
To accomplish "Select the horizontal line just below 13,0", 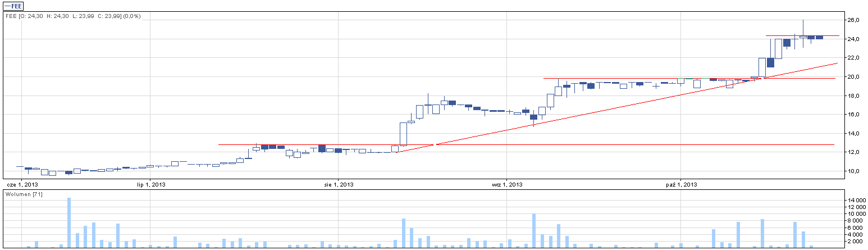I will [526, 144].
